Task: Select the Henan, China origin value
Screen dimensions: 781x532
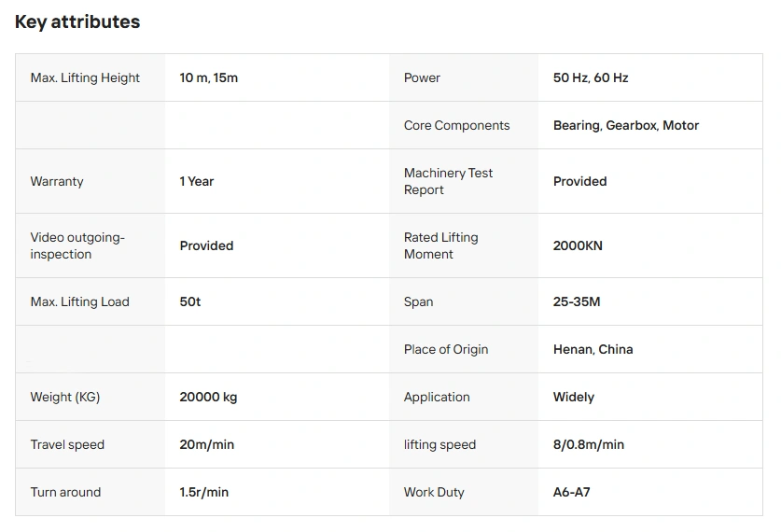Action: (593, 349)
